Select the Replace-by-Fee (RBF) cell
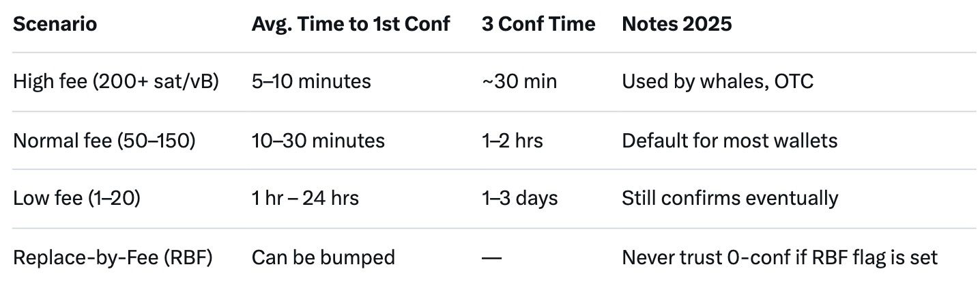This screenshot has width=980, height=295. point(113,257)
